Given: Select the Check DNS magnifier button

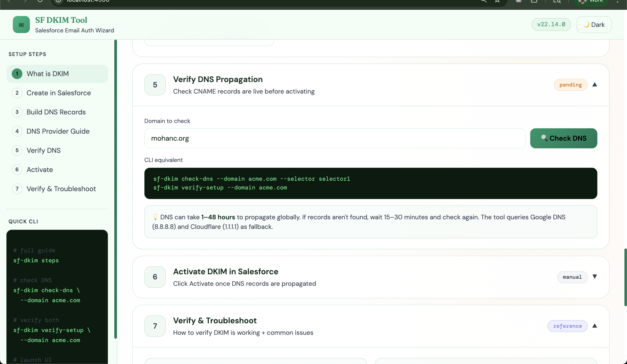Looking at the screenshot, I should 544,138.
